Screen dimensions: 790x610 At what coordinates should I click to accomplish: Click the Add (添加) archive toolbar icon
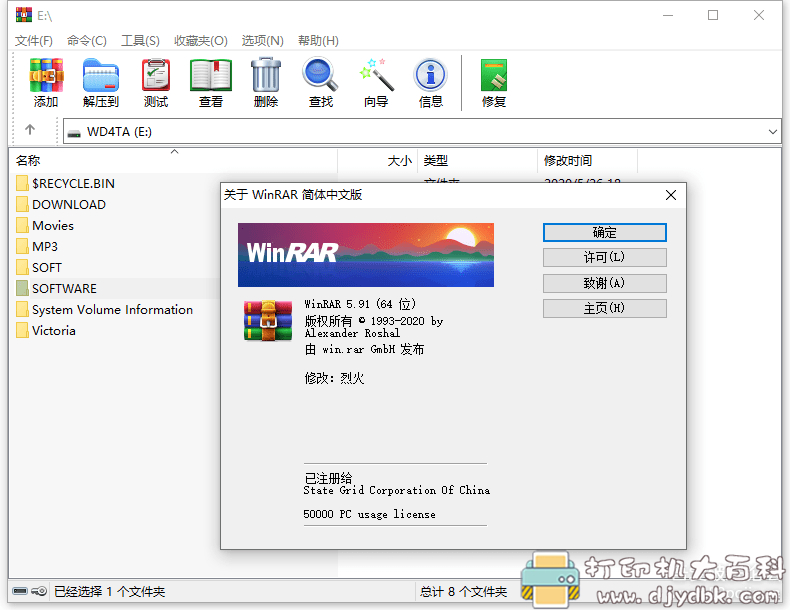click(x=46, y=76)
